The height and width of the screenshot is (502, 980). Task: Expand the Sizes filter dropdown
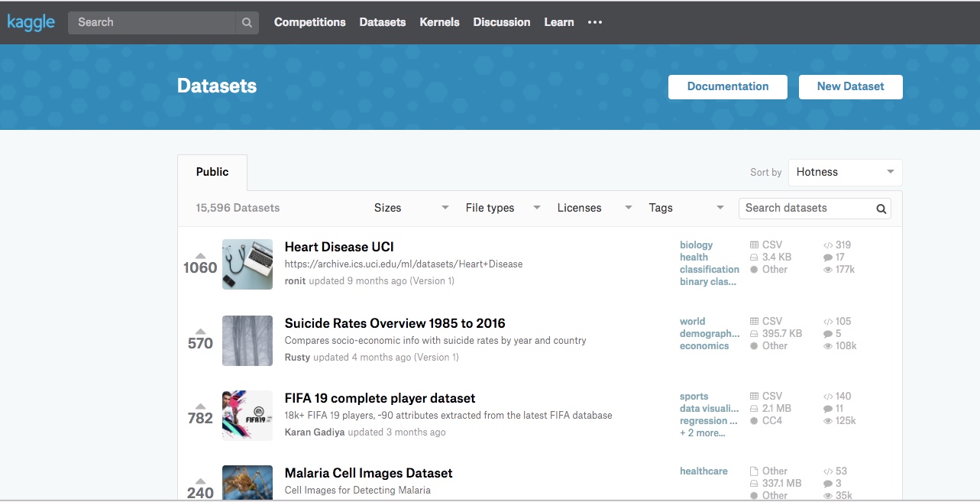click(411, 208)
